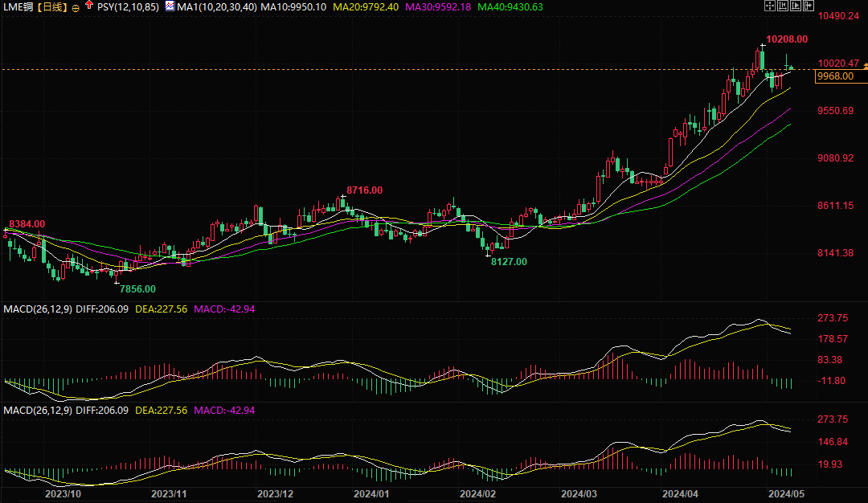Click the 9968.00 current price tag
Viewport: 868px width, 503px height.
834,76
